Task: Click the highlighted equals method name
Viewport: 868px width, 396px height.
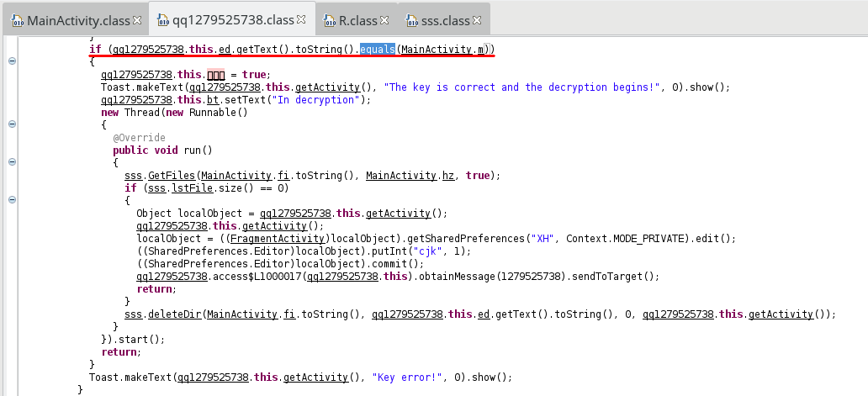Action: click(378, 50)
